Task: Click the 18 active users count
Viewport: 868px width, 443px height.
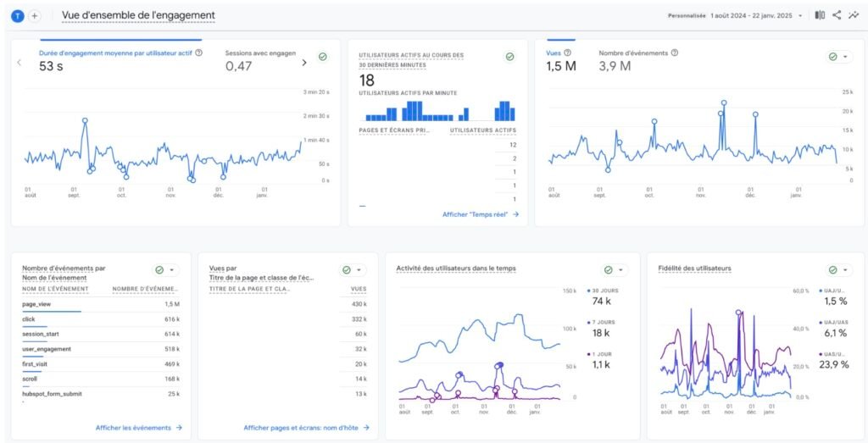Action: pyautogui.click(x=367, y=81)
